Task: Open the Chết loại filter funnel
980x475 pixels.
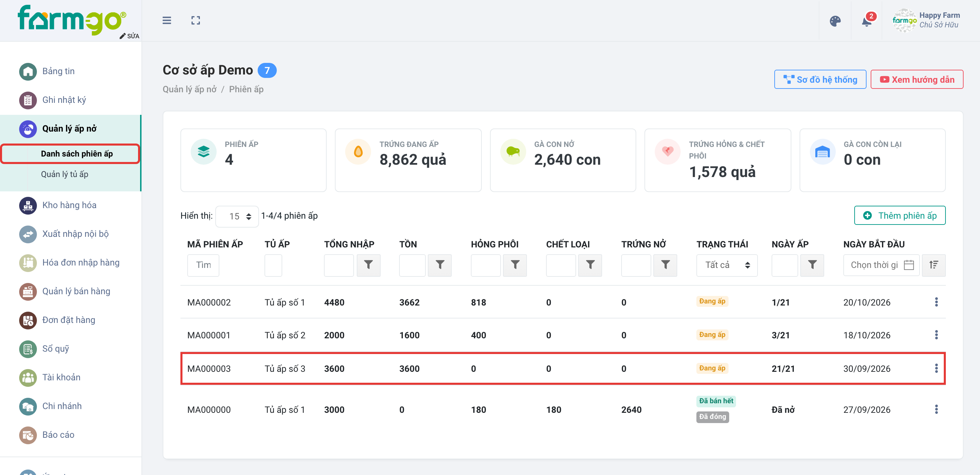Action: (590, 265)
